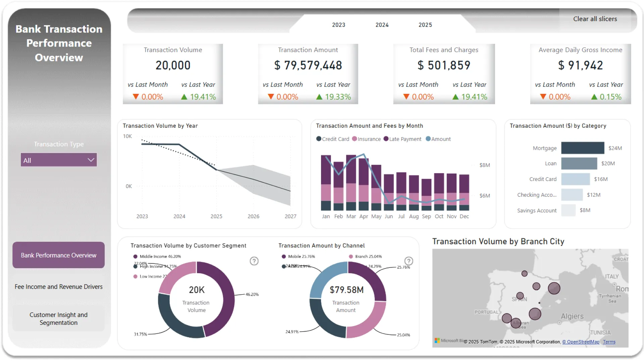644x362 pixels.
Task: Click red down arrow under Transaction Volume
Action: coord(136,97)
